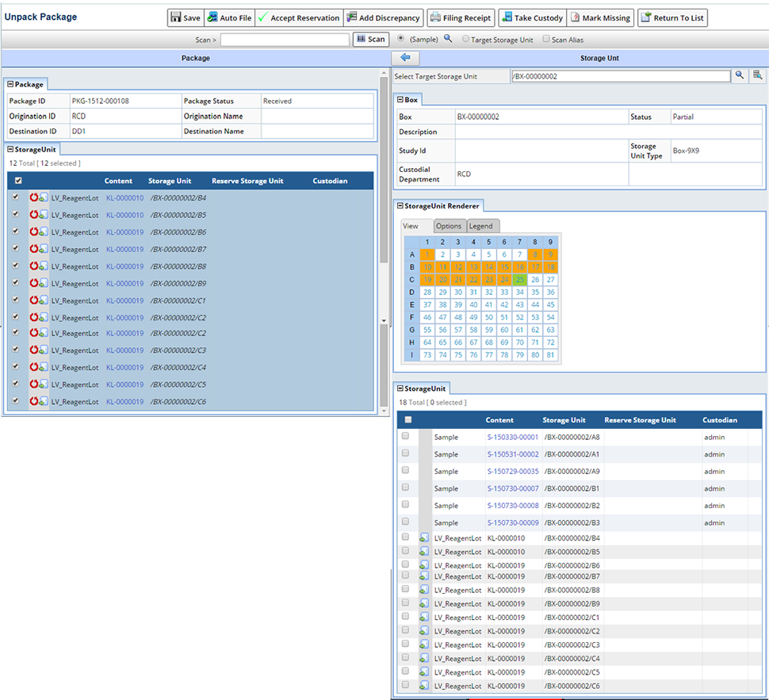Image resolution: width=769 pixels, height=700 pixels.
Task: Click the magnifier icon next to (Sample)
Action: (448, 38)
